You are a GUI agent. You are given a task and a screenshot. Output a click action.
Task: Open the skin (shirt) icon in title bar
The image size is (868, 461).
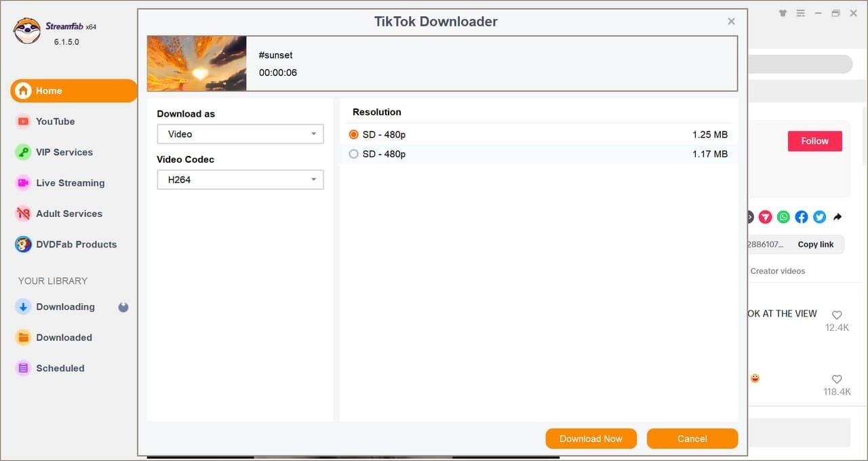click(x=783, y=13)
